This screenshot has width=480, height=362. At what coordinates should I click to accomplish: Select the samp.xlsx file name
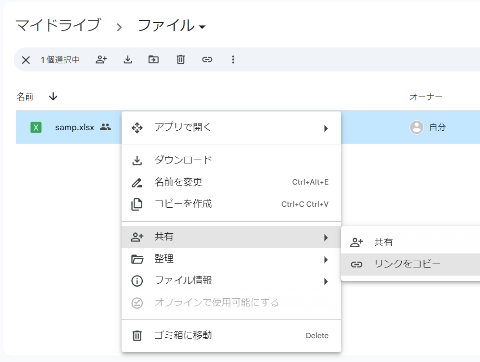coord(75,127)
